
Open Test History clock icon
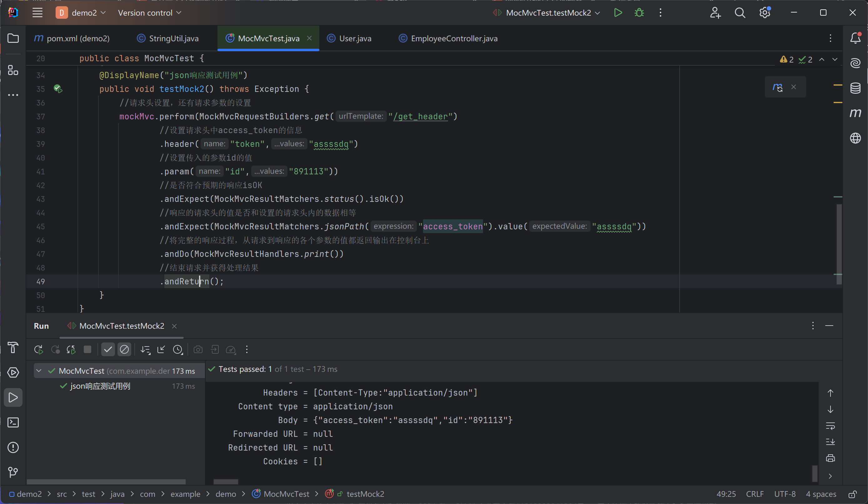[x=178, y=350]
